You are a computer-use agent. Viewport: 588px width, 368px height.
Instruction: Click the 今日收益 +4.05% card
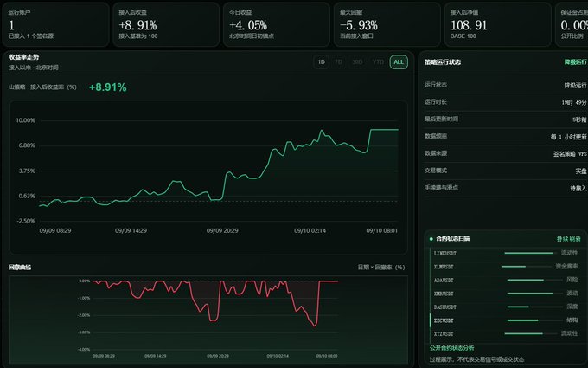click(277, 24)
